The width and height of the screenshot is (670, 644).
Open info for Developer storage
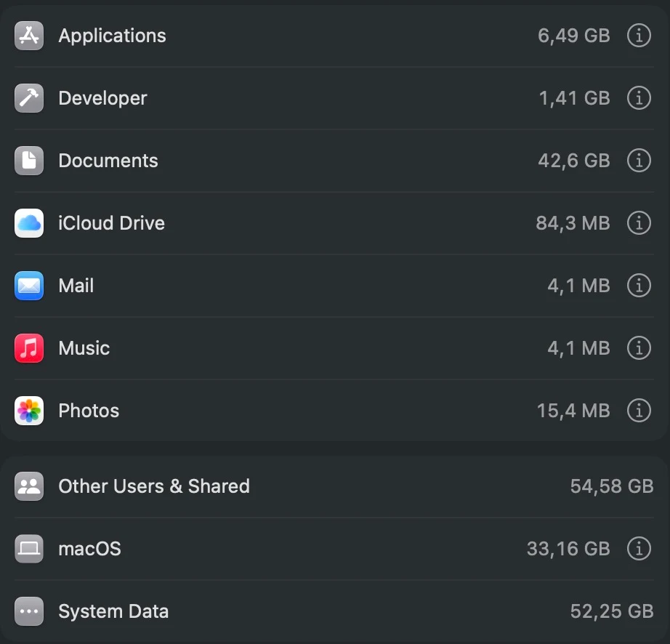point(639,98)
